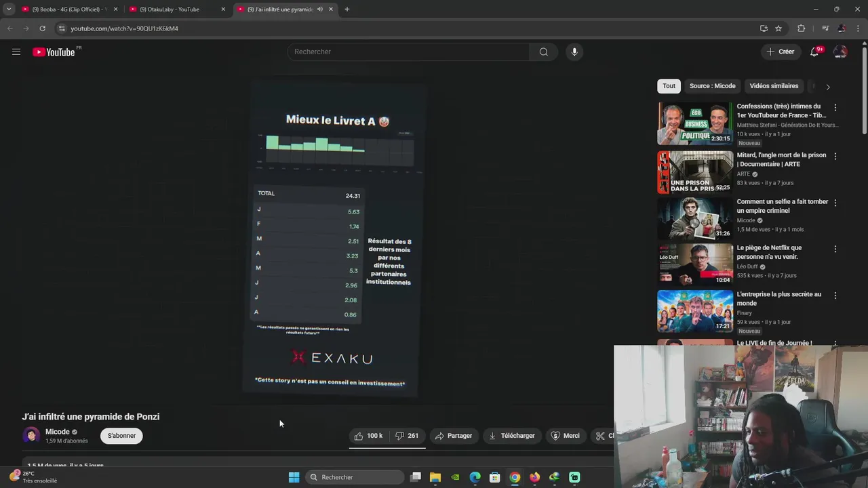
Task: Open File Explorer from the taskbar
Action: [435, 477]
